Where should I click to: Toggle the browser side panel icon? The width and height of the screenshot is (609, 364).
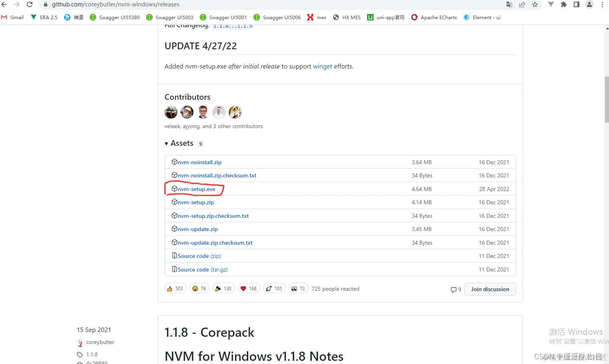click(577, 4)
